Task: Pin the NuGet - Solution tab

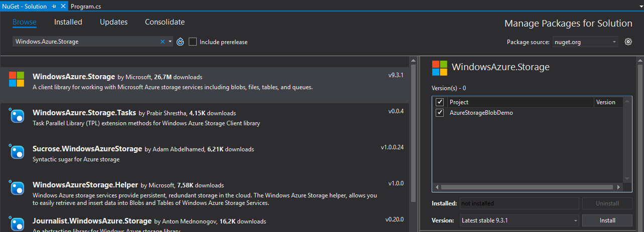Action: [x=54, y=7]
